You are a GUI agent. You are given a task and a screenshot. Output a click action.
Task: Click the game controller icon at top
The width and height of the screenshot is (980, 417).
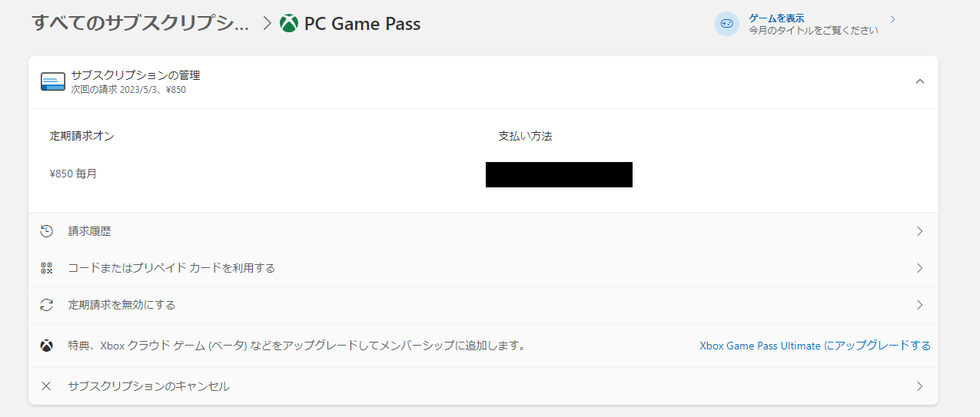point(726,24)
